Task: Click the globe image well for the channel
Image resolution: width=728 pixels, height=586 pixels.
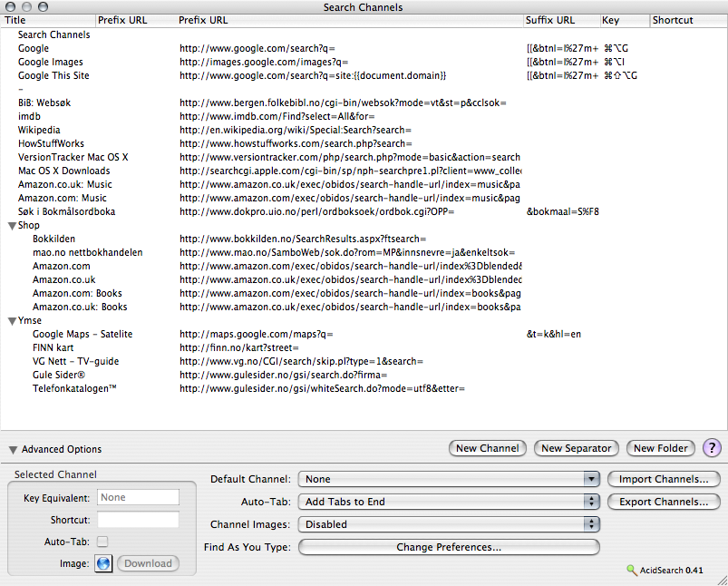Action: pos(103,563)
